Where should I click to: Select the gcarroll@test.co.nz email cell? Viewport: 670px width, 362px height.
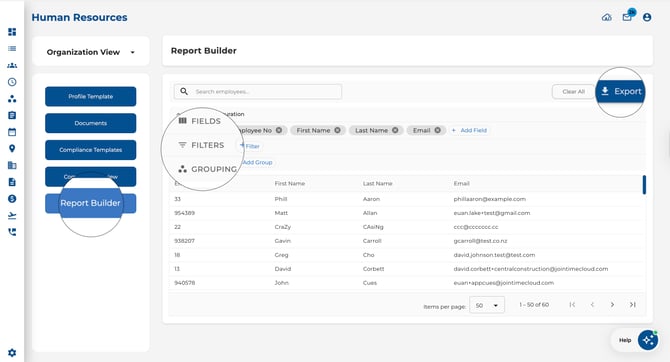click(480, 241)
